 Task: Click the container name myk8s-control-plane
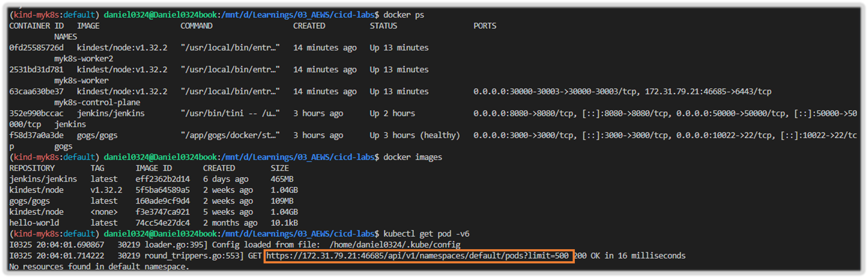tap(97, 103)
